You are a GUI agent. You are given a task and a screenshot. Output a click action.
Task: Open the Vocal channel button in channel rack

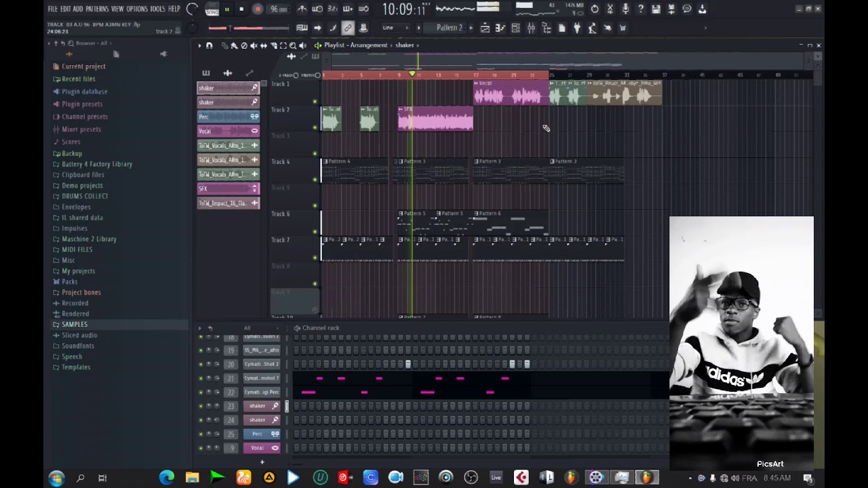coord(261,448)
